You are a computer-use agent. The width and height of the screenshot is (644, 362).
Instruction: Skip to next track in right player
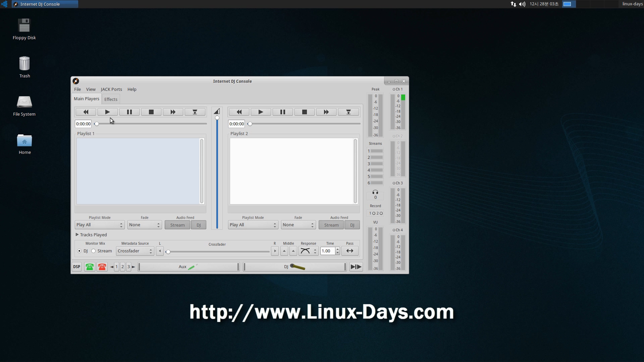pyautogui.click(x=326, y=112)
